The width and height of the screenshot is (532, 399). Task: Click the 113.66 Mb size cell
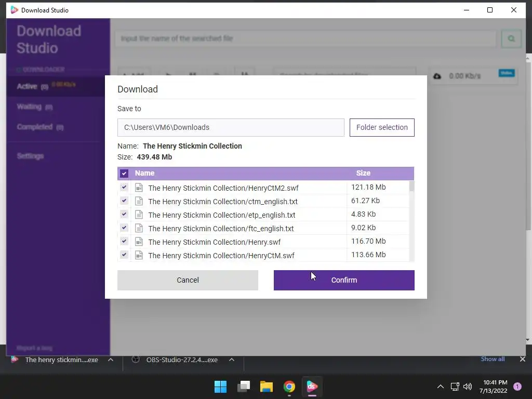(x=368, y=255)
